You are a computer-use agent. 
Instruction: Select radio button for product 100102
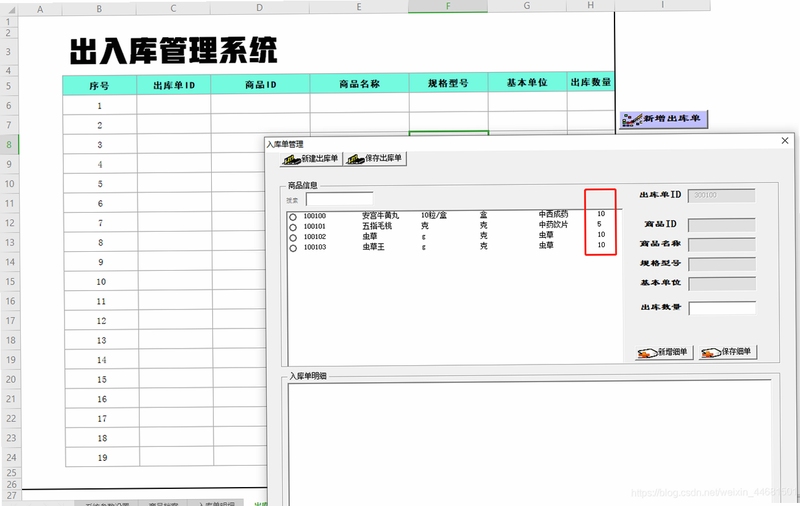tap(293, 238)
